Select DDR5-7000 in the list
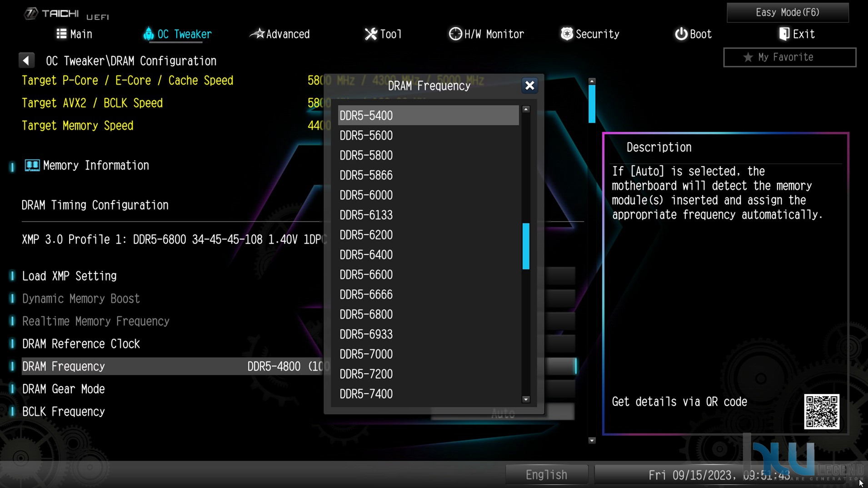 point(428,354)
